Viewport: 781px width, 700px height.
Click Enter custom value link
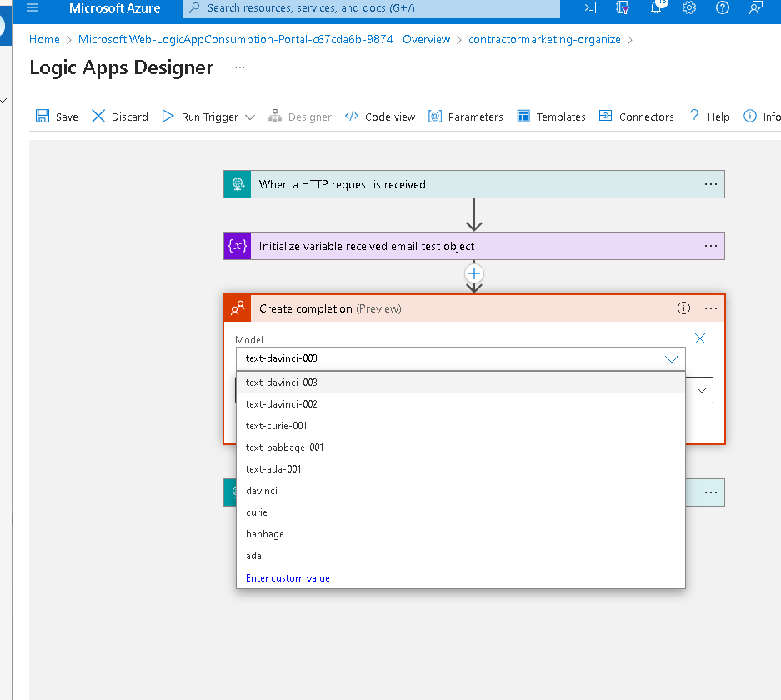288,578
